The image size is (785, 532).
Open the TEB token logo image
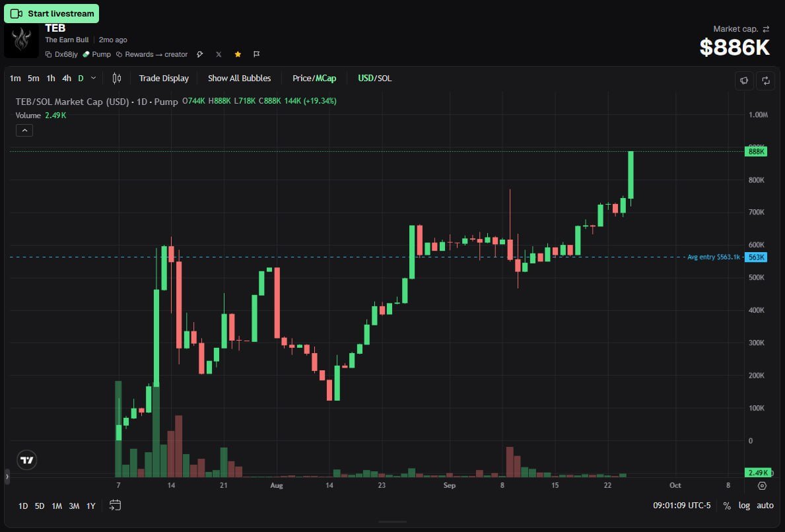[x=21, y=40]
